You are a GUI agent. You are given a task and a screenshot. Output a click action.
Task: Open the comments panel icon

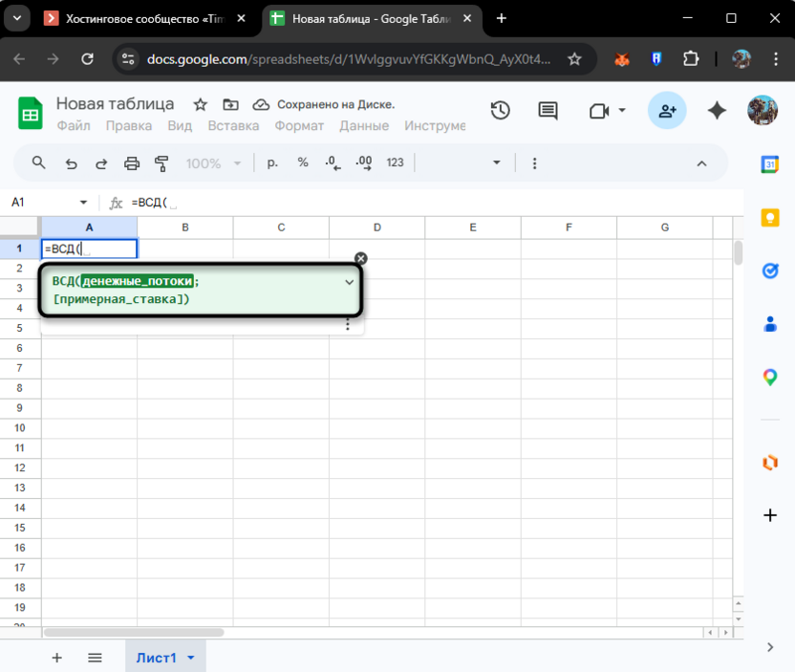pyautogui.click(x=548, y=111)
